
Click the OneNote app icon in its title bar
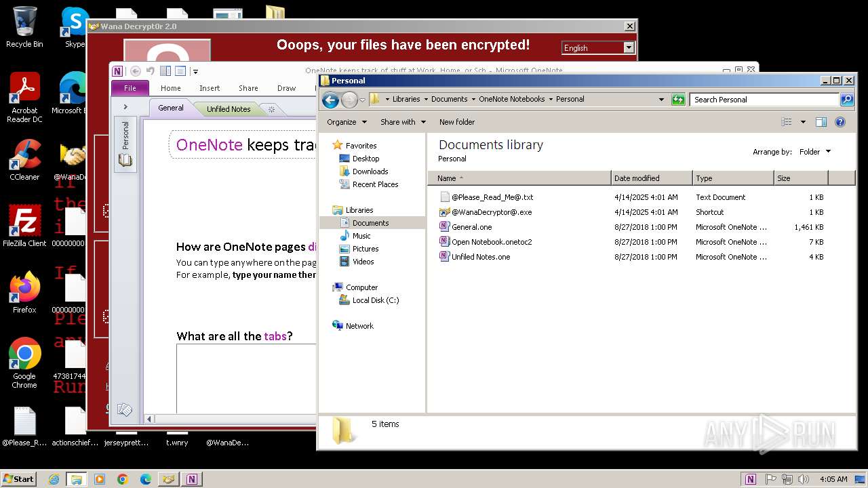pyautogui.click(x=118, y=70)
